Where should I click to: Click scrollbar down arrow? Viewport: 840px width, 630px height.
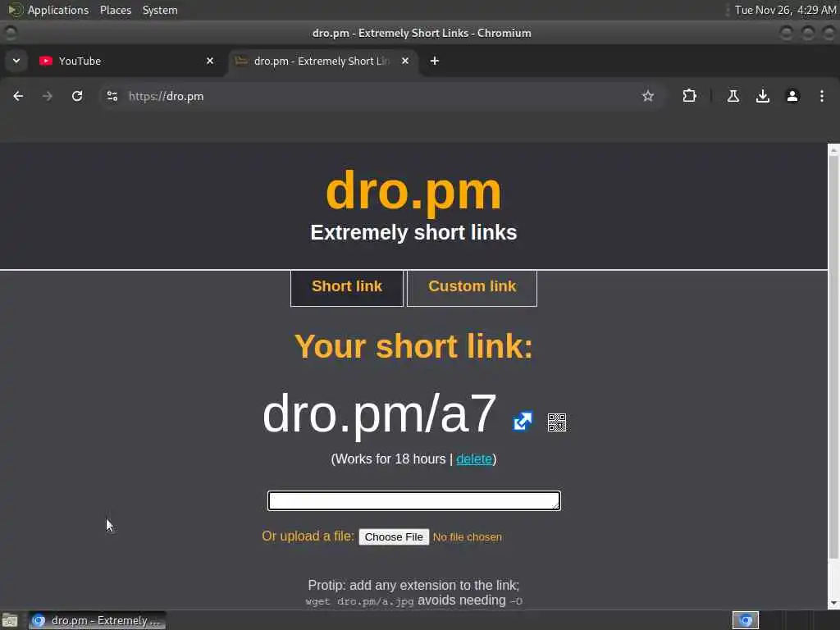[x=833, y=603]
